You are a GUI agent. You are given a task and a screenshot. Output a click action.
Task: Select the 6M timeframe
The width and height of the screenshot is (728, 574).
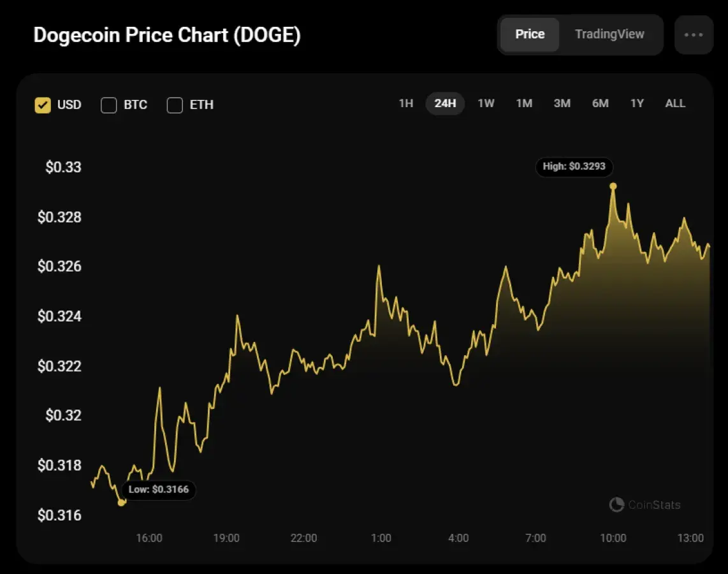599,103
